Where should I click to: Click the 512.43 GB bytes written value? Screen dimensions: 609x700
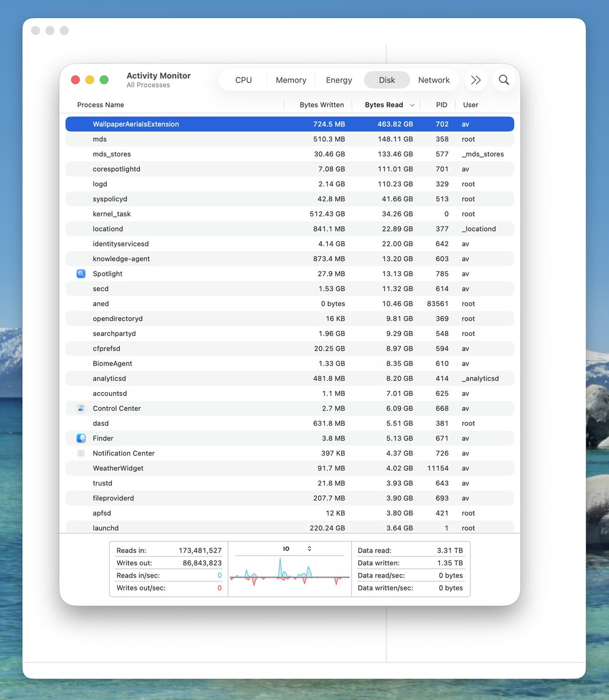pos(327,214)
